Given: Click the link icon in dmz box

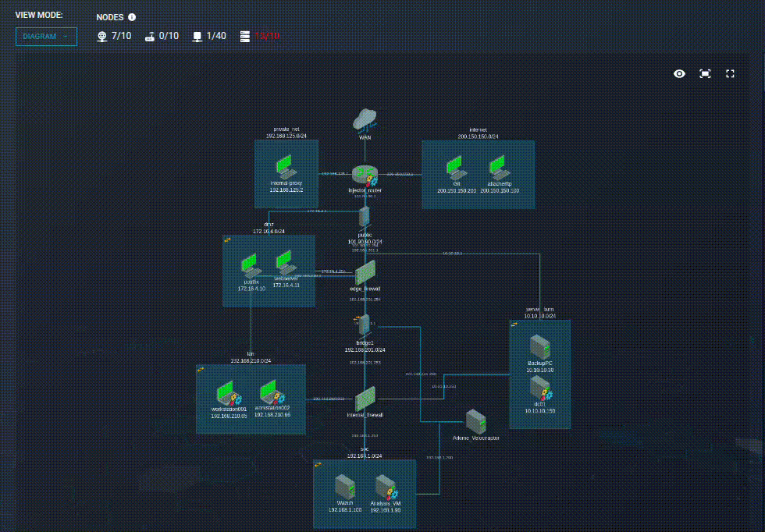Looking at the screenshot, I should pos(227,240).
